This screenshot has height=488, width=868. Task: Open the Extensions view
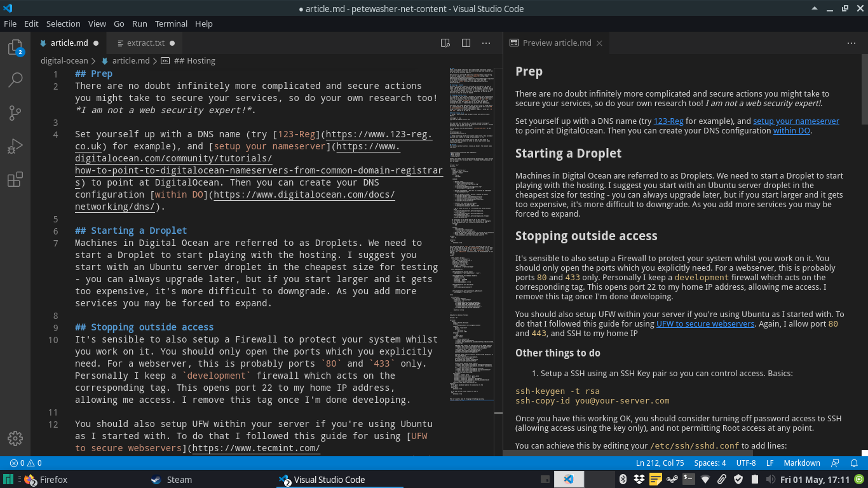(x=15, y=180)
